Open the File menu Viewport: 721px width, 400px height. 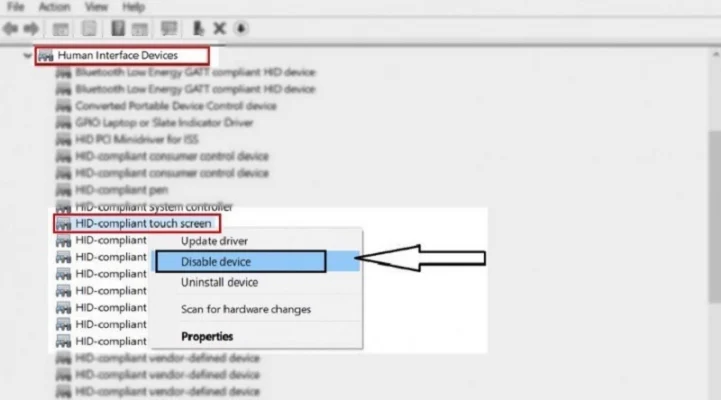16,7
